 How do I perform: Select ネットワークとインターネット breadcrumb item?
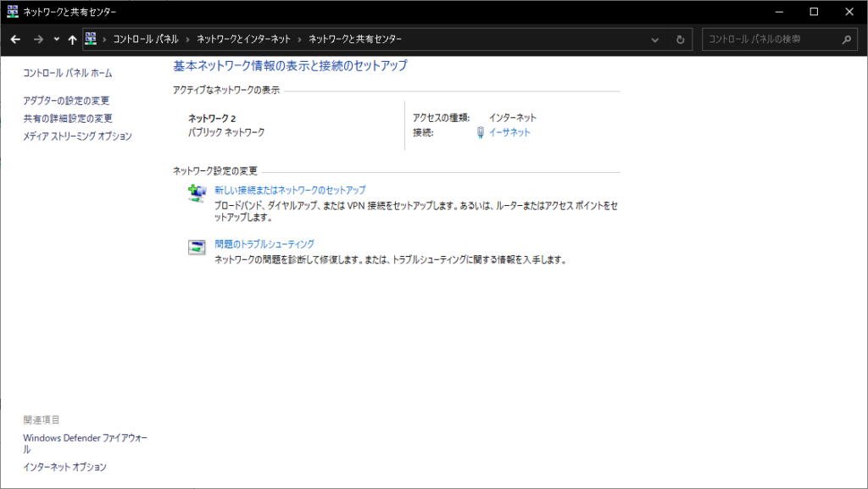243,40
